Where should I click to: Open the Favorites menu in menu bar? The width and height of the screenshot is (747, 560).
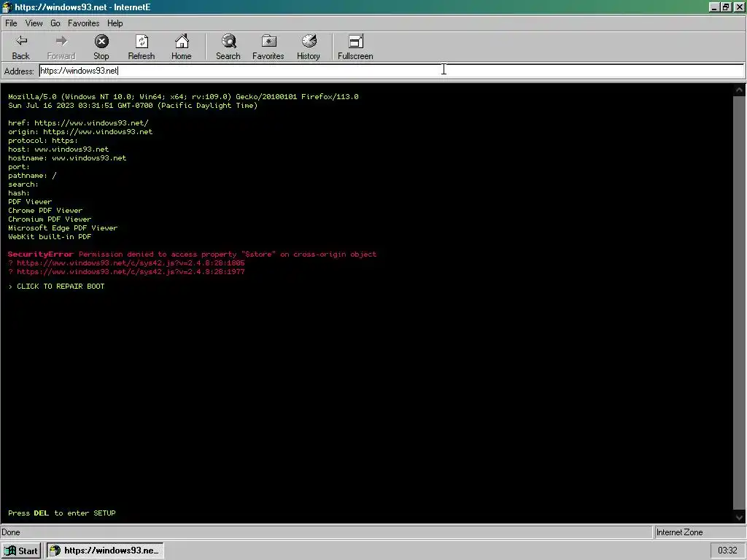pyautogui.click(x=83, y=23)
